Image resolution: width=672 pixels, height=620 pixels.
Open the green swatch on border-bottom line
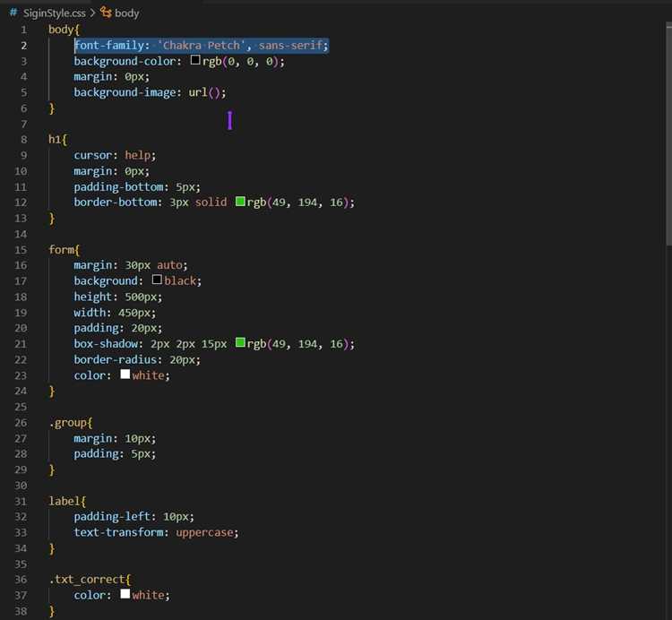pyautogui.click(x=240, y=202)
